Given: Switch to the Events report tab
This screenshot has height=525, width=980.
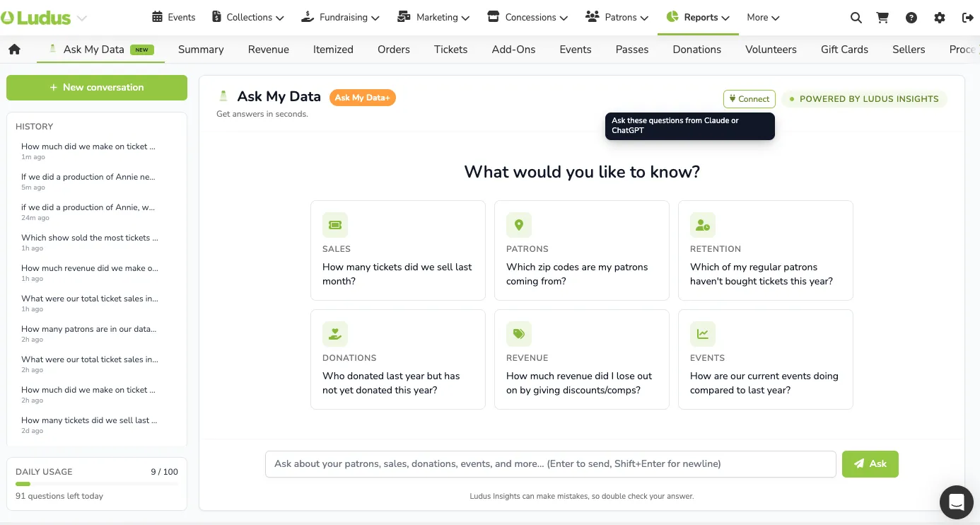Looking at the screenshot, I should (x=576, y=50).
